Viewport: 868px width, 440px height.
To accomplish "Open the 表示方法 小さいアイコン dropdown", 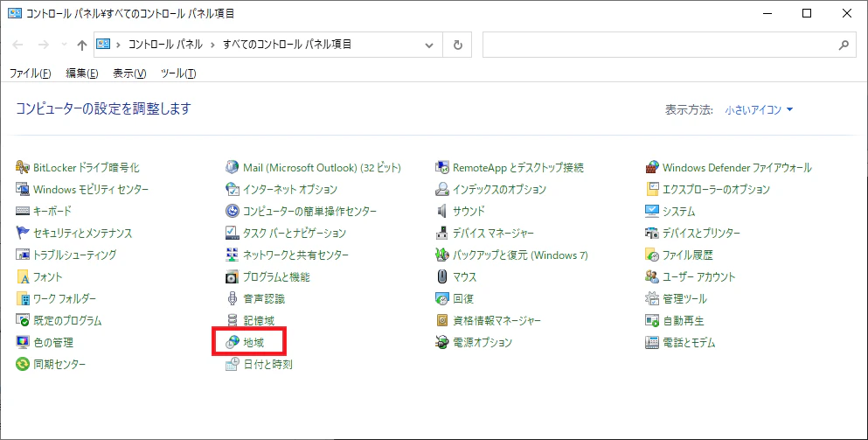I will (x=759, y=109).
